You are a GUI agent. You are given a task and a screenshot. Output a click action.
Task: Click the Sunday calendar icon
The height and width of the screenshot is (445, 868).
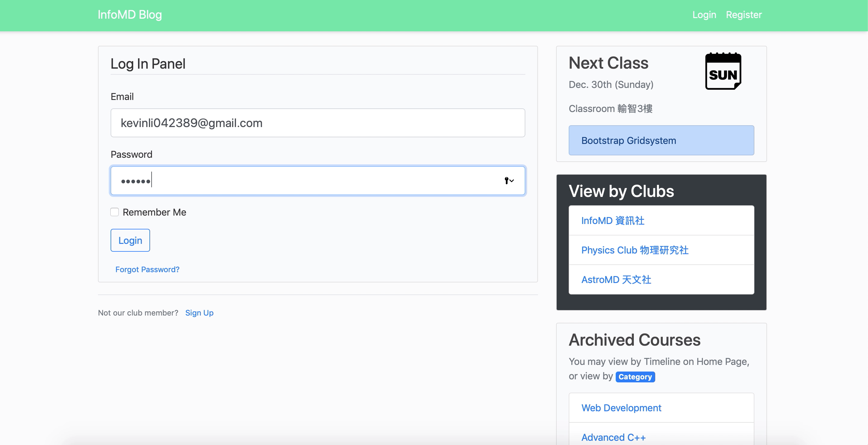[x=723, y=71]
